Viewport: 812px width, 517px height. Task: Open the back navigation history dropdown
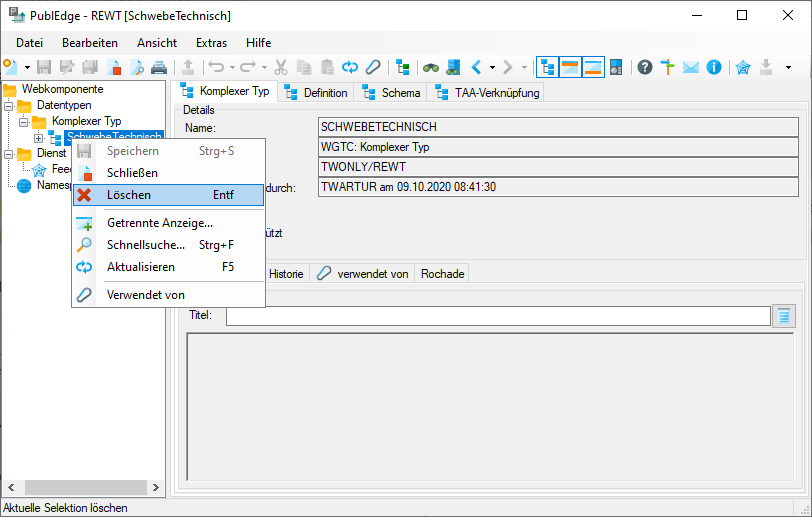pyautogui.click(x=492, y=67)
